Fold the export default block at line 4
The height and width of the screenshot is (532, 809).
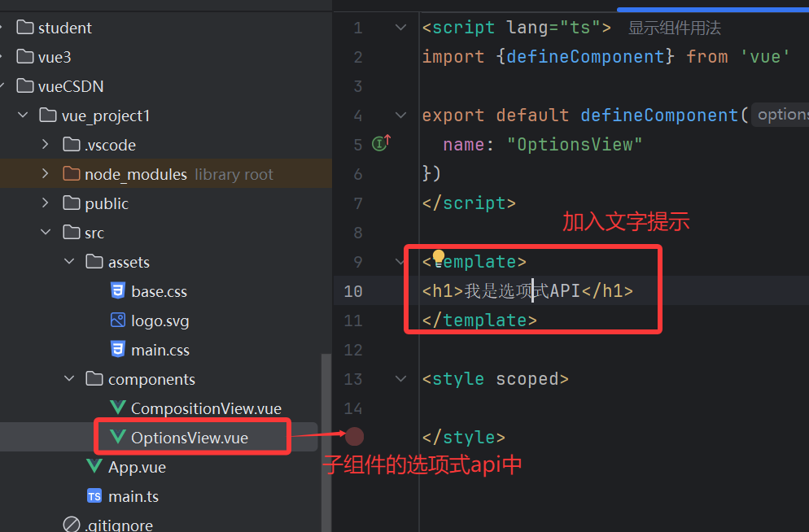(x=400, y=115)
